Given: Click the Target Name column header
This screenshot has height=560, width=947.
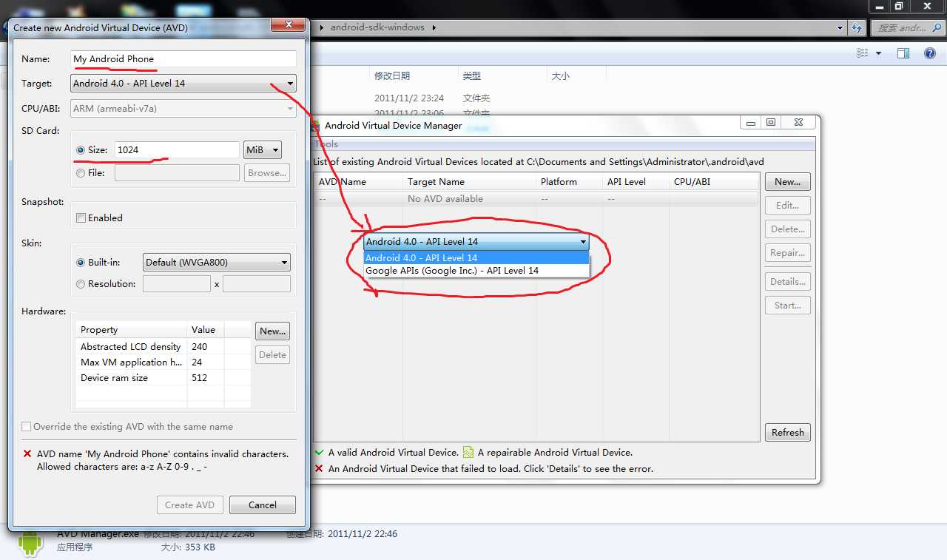Looking at the screenshot, I should pos(469,182).
